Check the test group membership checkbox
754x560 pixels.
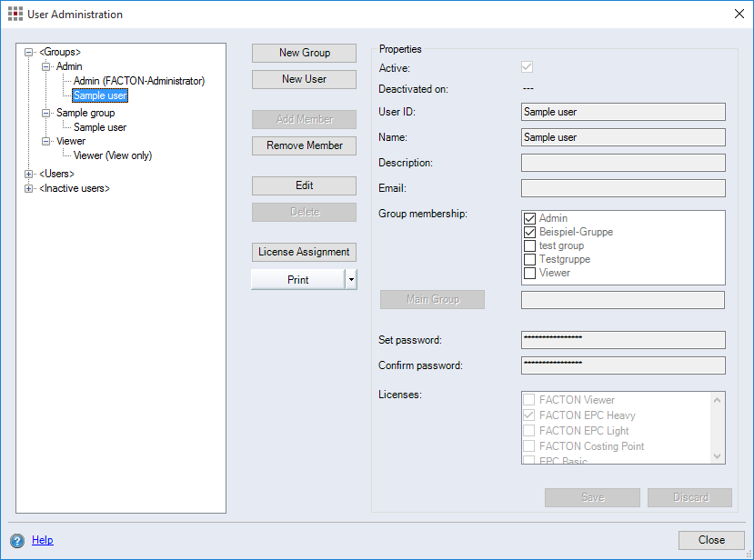(x=529, y=245)
